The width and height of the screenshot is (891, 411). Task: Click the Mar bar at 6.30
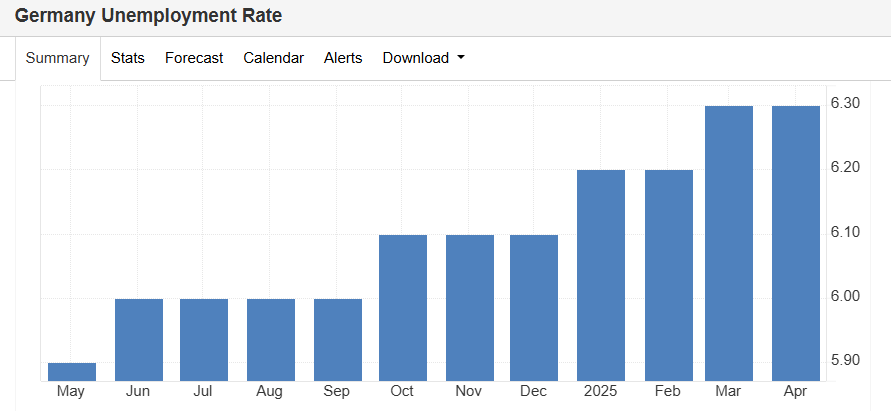coord(729,244)
